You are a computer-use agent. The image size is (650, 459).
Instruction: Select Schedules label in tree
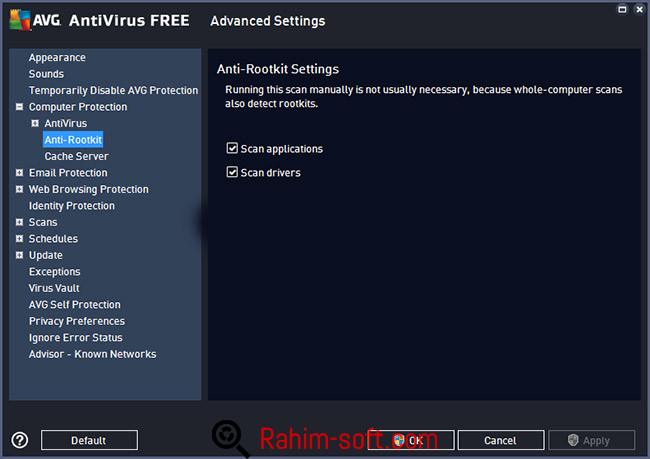point(53,238)
